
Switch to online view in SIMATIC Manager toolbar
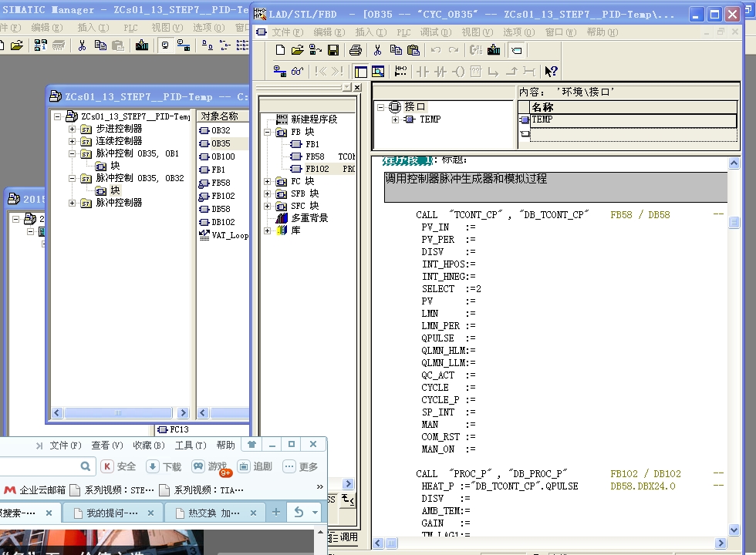(184, 45)
